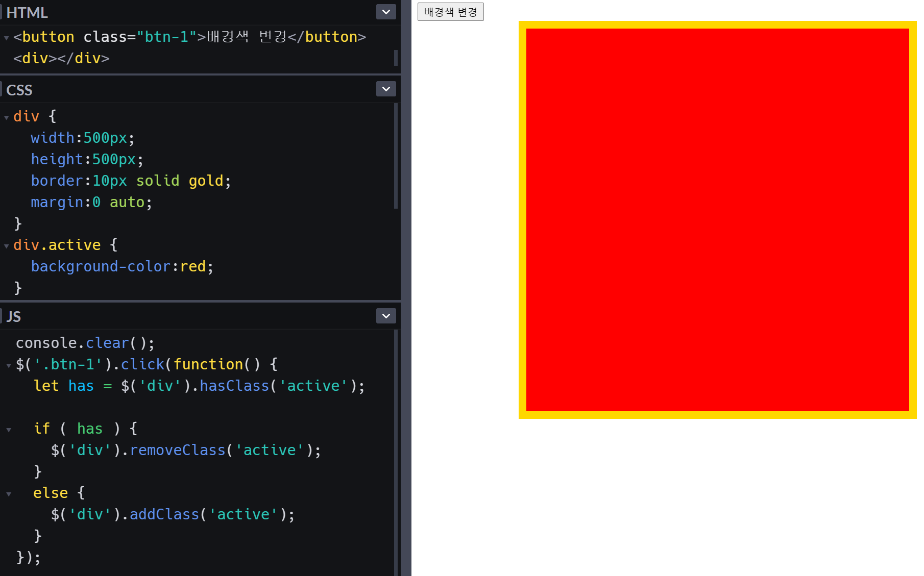The width and height of the screenshot is (924, 576).
Task: Open the HTML panel dropdown menu
Action: 386,12
